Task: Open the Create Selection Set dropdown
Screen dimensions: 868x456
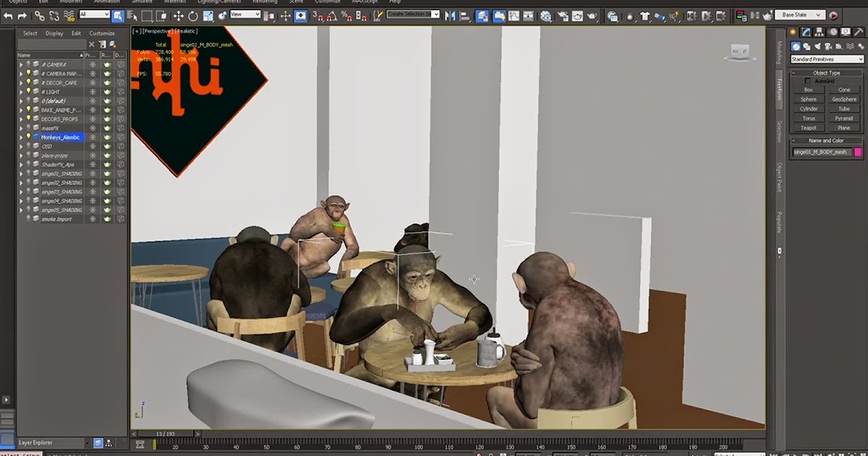Action: coord(413,14)
